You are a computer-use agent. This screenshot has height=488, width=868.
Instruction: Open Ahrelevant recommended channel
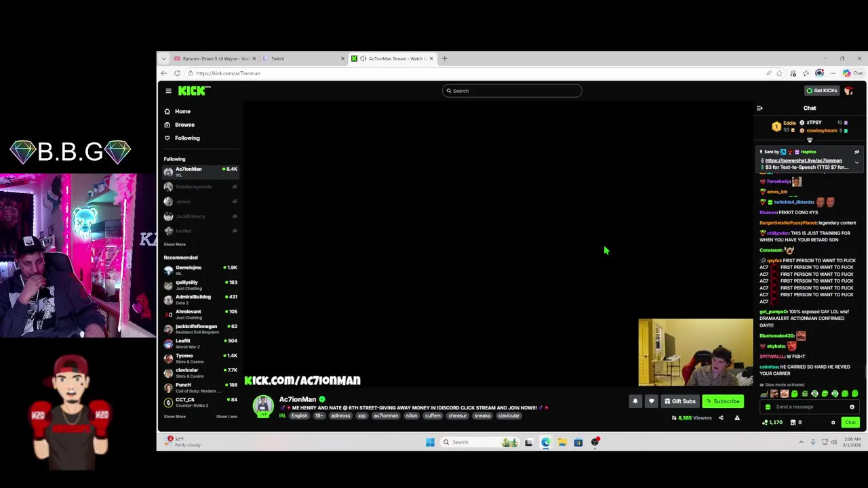tap(200, 314)
